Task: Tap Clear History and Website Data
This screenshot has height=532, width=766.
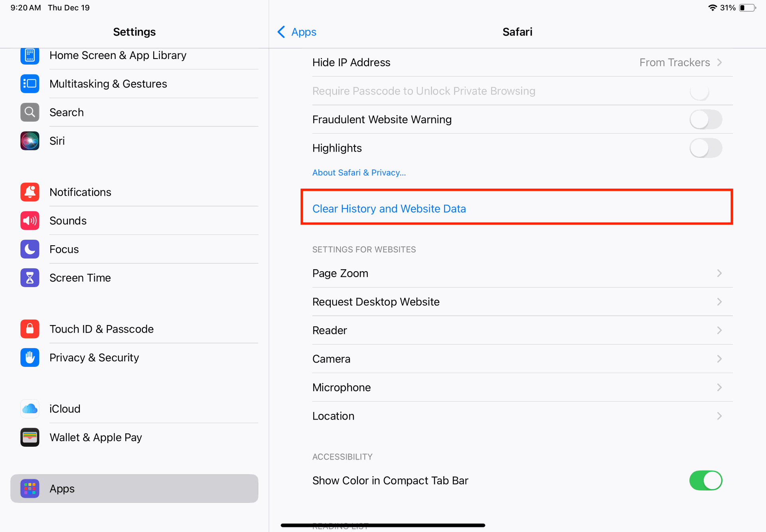Action: pos(389,209)
